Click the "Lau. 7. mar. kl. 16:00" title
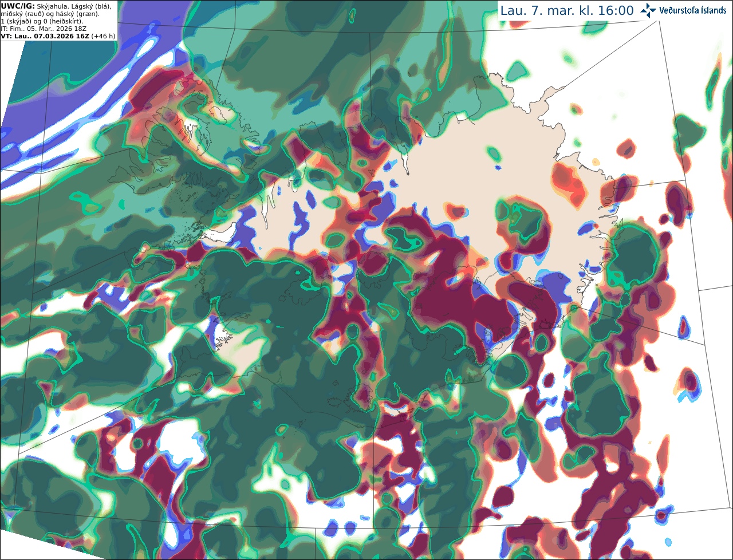 pyautogui.click(x=567, y=10)
